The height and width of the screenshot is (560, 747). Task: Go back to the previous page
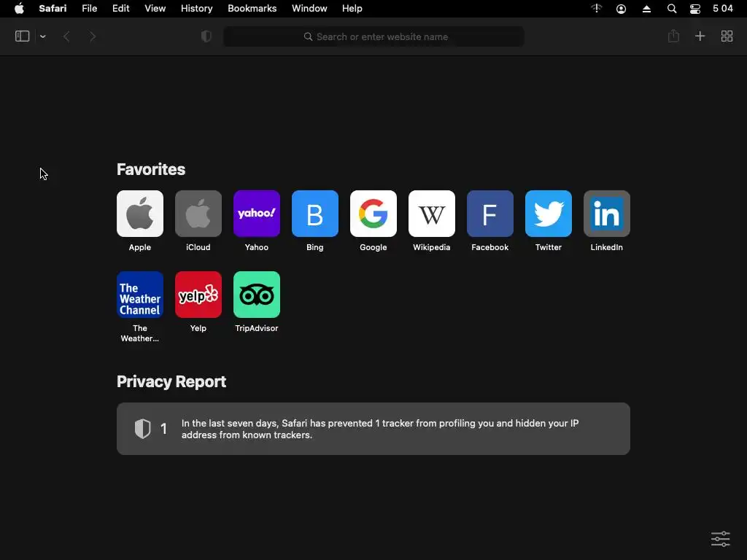pos(66,36)
